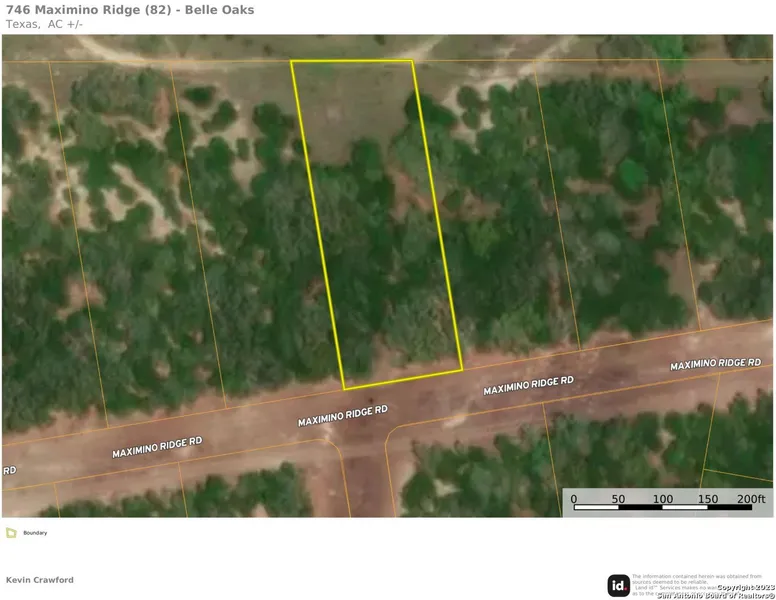Click the cut-off "RD" label at map edge
This screenshot has height=600, width=776.
[10, 469]
